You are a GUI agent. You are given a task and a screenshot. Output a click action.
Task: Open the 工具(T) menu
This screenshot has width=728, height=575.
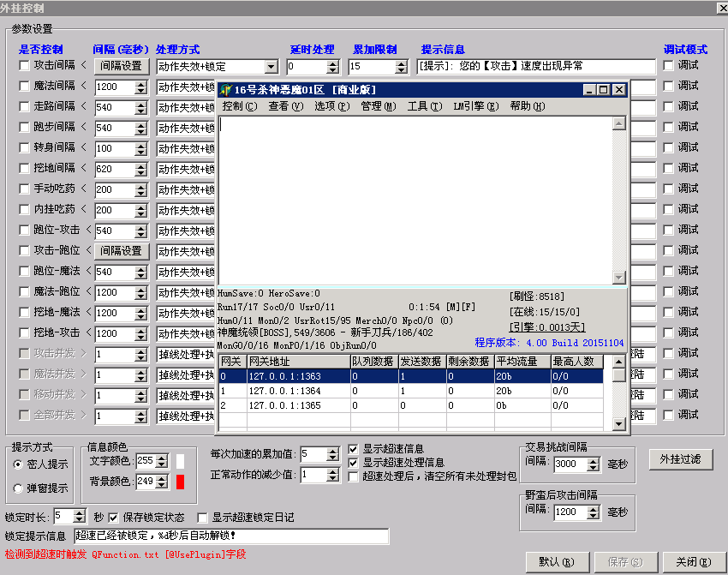coord(425,106)
